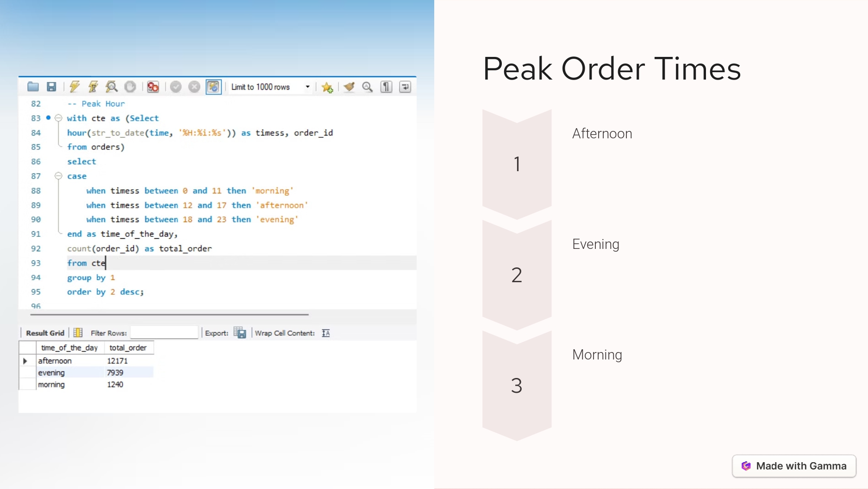Beautify query with broom icon
The image size is (868, 489).
(x=349, y=87)
